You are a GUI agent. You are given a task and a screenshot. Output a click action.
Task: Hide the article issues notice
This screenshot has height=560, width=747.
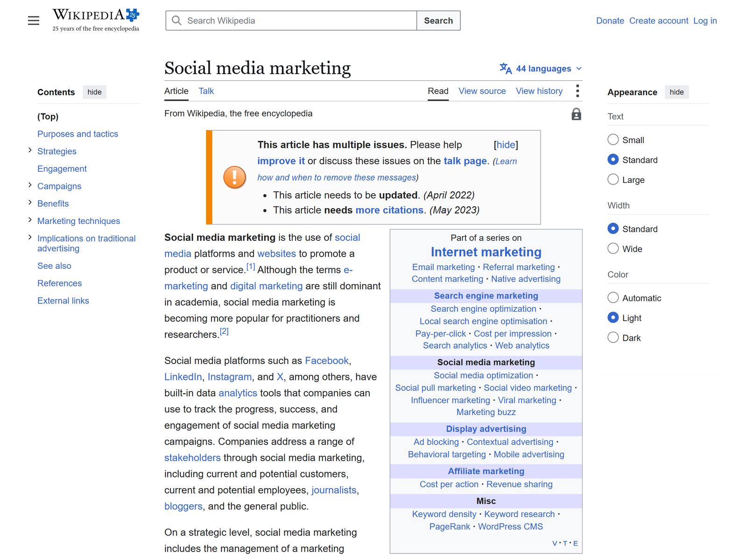pyautogui.click(x=506, y=145)
